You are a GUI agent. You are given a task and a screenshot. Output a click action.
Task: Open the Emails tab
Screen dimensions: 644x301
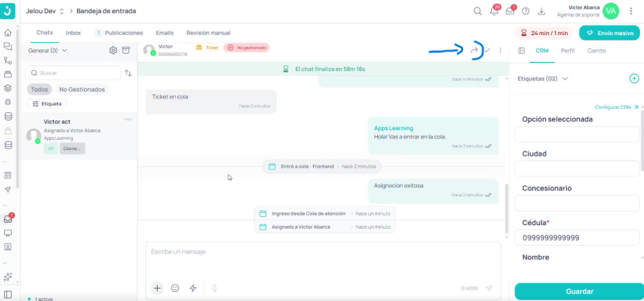[164, 32]
